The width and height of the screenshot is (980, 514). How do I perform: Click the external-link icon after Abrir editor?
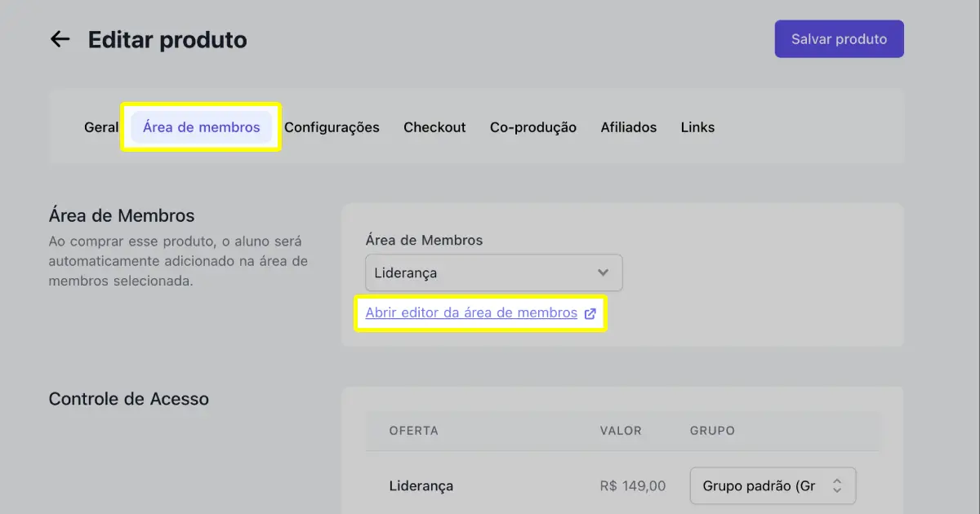[x=590, y=312]
